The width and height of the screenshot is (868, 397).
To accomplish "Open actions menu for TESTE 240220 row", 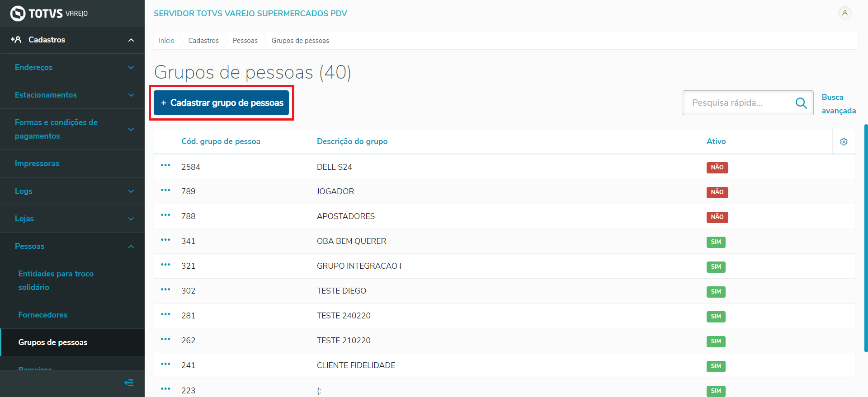I will (165, 314).
